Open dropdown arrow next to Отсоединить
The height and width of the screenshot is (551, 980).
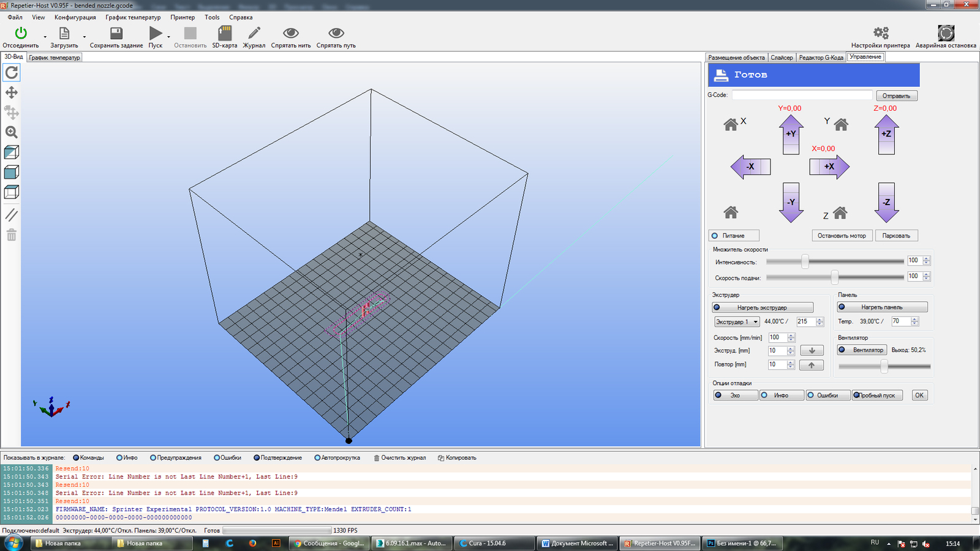[x=45, y=37]
